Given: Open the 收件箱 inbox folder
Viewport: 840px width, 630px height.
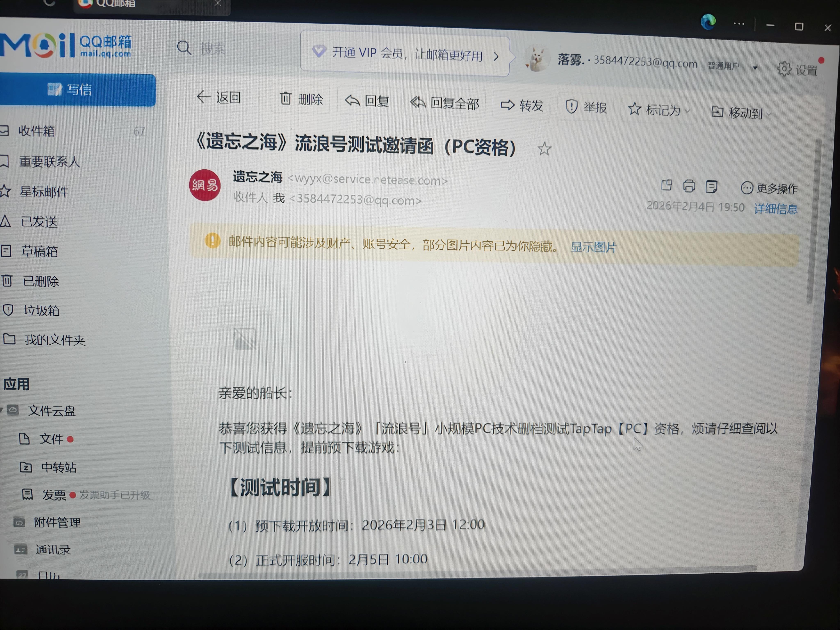Looking at the screenshot, I should 37,131.
